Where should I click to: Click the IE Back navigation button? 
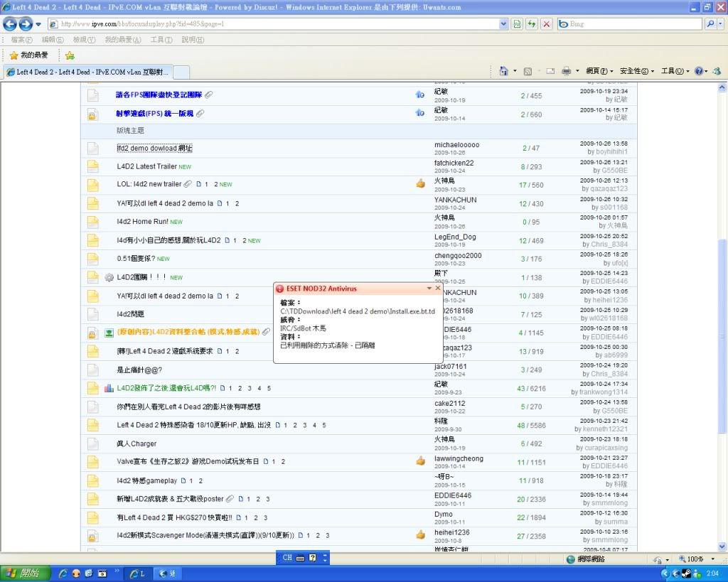coord(11,23)
